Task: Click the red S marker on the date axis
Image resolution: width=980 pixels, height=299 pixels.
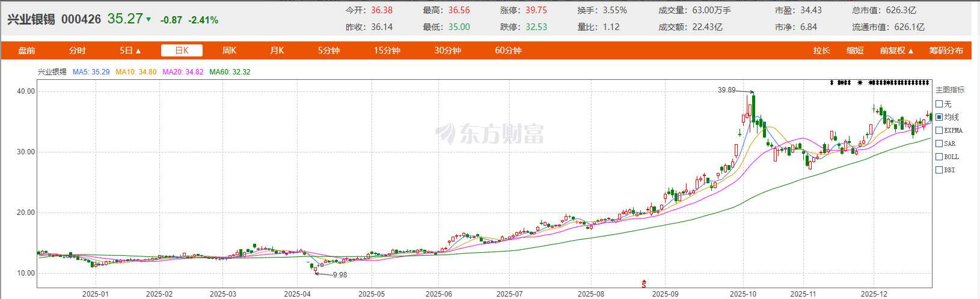Action: click(x=645, y=283)
